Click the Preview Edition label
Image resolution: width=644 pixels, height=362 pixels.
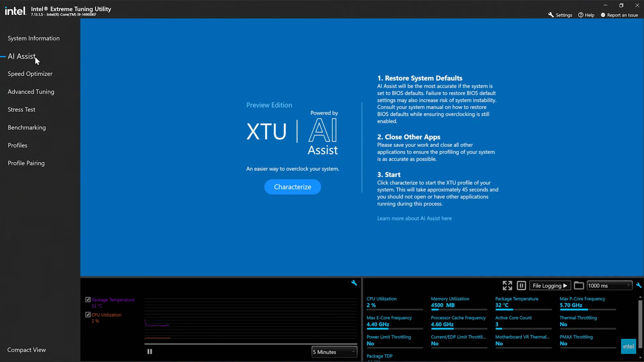click(269, 105)
